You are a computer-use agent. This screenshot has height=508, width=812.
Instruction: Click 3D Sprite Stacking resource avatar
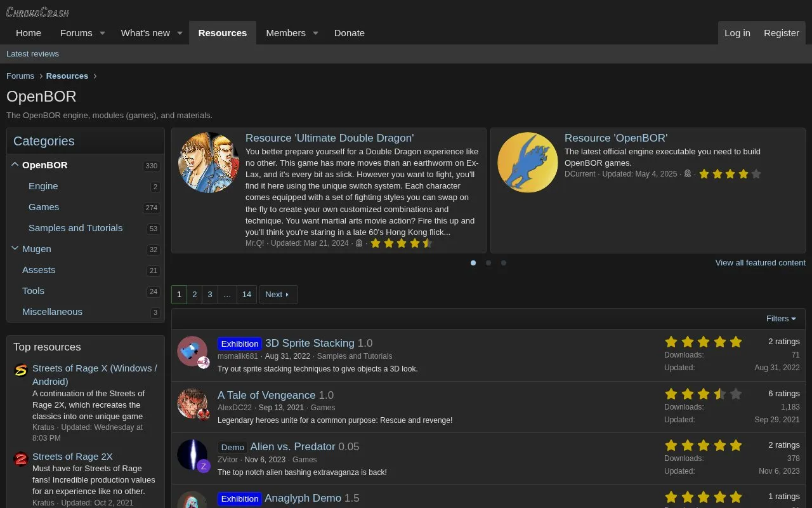tap(192, 351)
